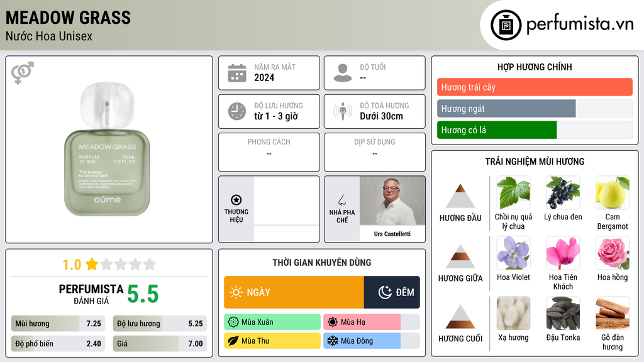The image size is (644, 362).
Task: Click the nose icon above Nhà pha chế
Action: pyautogui.click(x=341, y=200)
